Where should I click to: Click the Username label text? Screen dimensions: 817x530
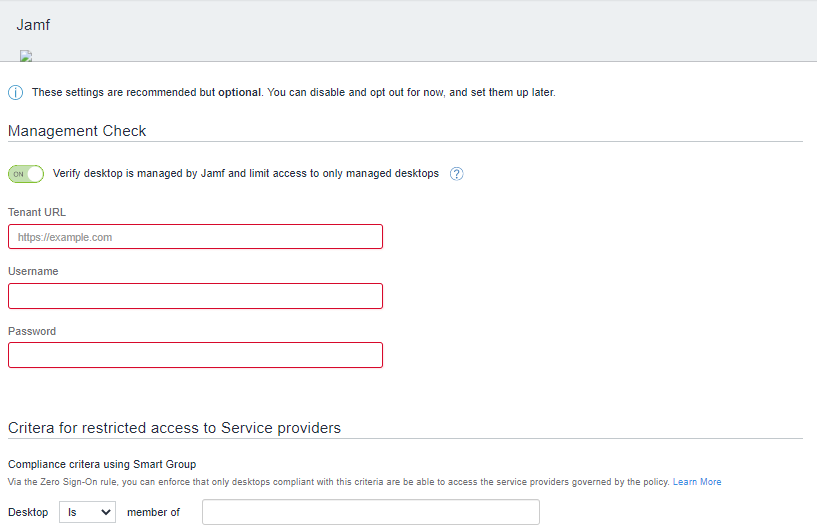pyautogui.click(x=33, y=271)
